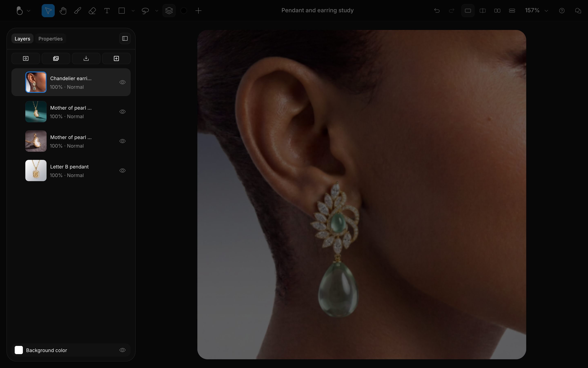The height and width of the screenshot is (368, 588).
Task: Open the white Background color swatch
Action: click(19, 350)
